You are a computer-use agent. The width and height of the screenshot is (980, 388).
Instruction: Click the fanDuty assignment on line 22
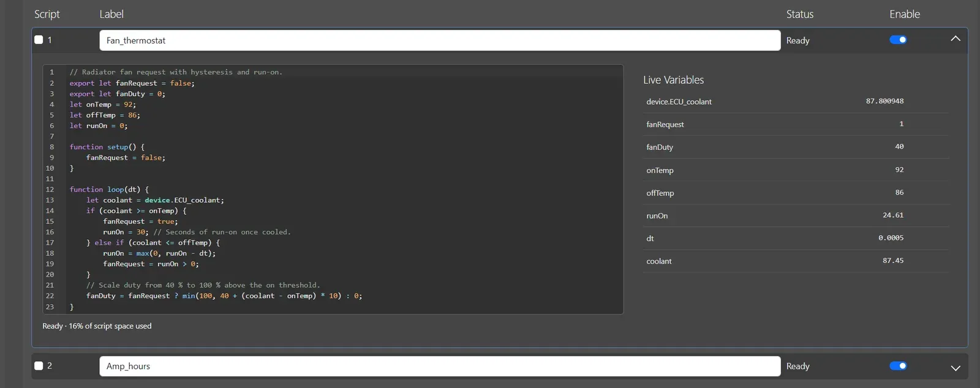point(224,296)
